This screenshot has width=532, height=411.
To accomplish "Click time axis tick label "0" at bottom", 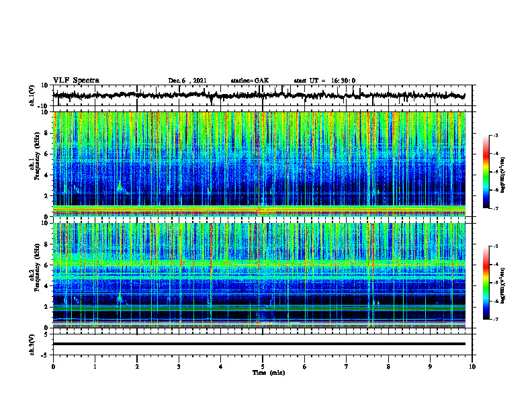I will [x=53, y=367].
